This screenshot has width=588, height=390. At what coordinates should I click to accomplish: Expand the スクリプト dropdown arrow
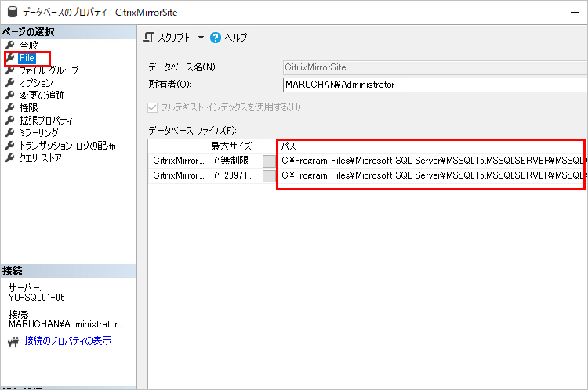(201, 38)
